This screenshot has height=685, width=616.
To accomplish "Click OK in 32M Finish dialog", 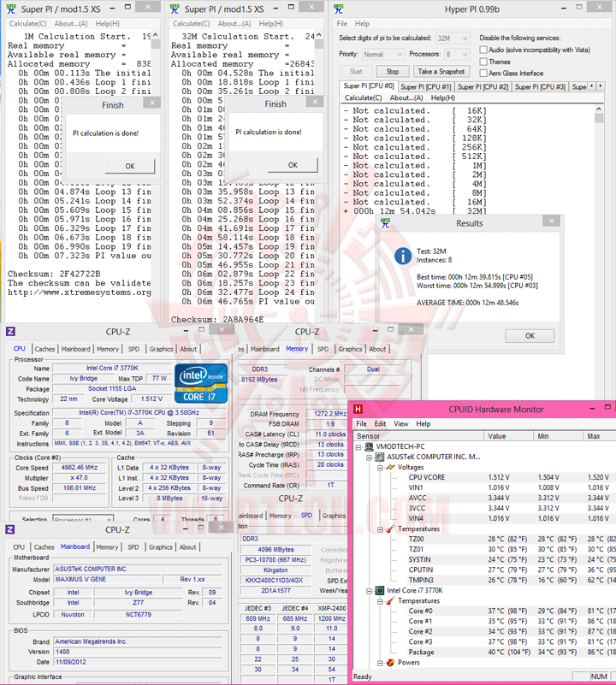I will (x=293, y=165).
